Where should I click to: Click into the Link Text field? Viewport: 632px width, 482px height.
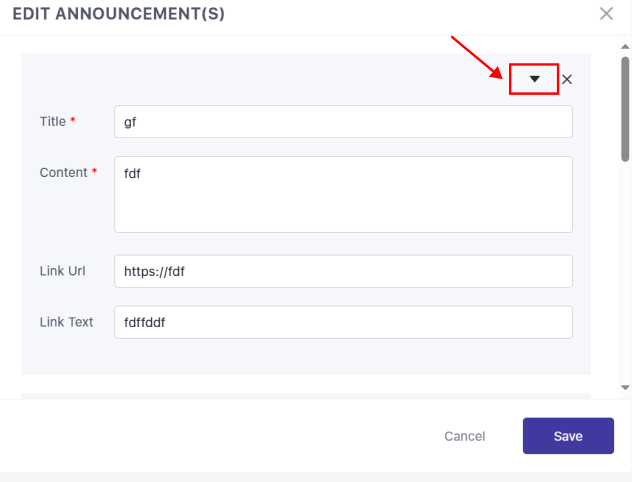tap(343, 322)
